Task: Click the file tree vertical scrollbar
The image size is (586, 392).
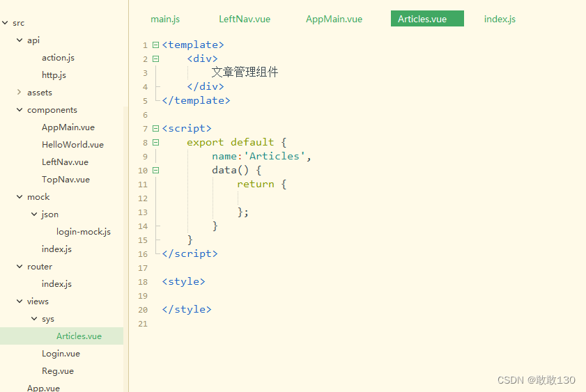Action: point(125,249)
